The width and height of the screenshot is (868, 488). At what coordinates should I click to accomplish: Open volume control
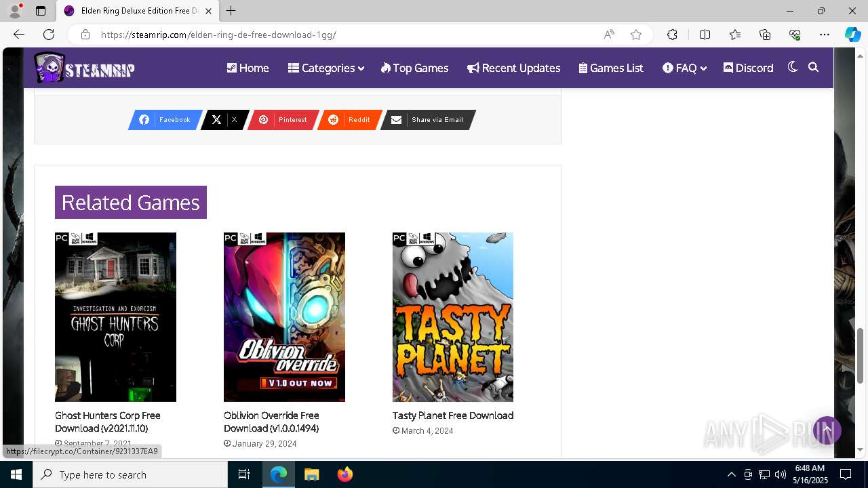click(781, 474)
